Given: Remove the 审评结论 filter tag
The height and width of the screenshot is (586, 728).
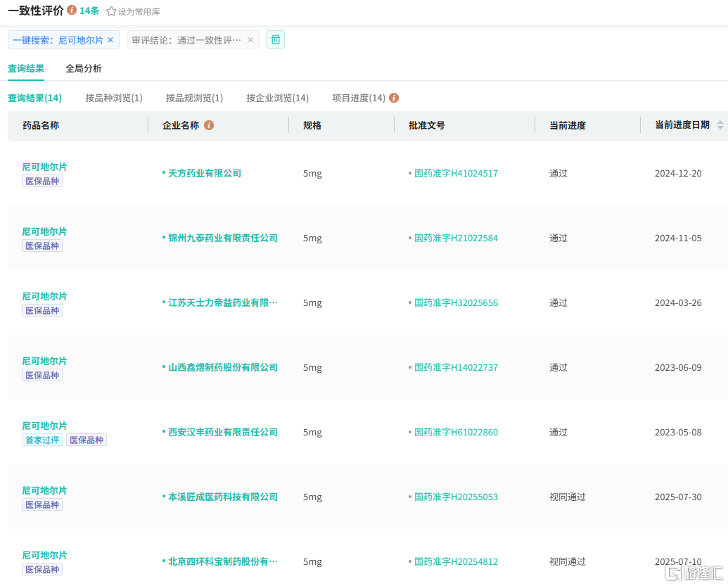Looking at the screenshot, I should [250, 40].
